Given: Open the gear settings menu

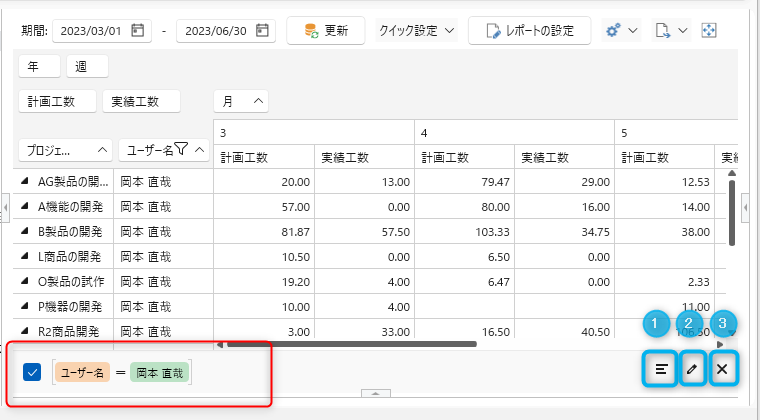Looking at the screenshot, I should pyautogui.click(x=622, y=31).
